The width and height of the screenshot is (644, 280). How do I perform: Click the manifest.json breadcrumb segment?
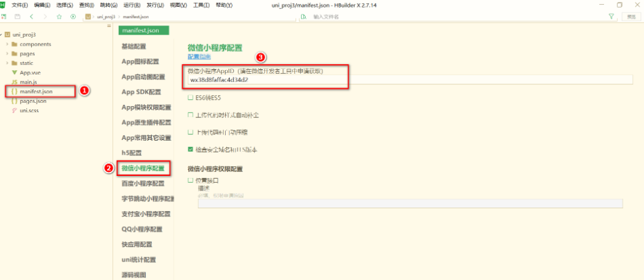point(136,17)
